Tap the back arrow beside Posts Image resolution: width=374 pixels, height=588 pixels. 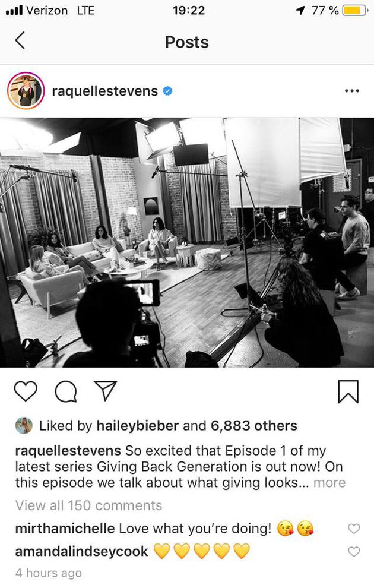pos(20,40)
